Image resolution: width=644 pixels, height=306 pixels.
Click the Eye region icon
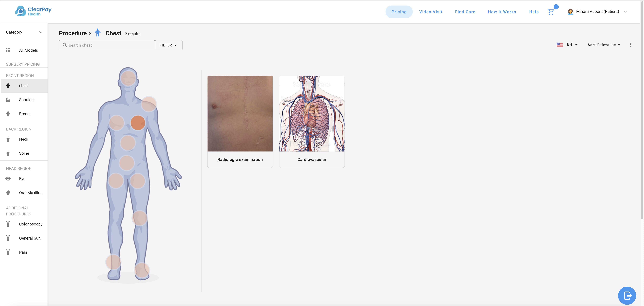8,179
